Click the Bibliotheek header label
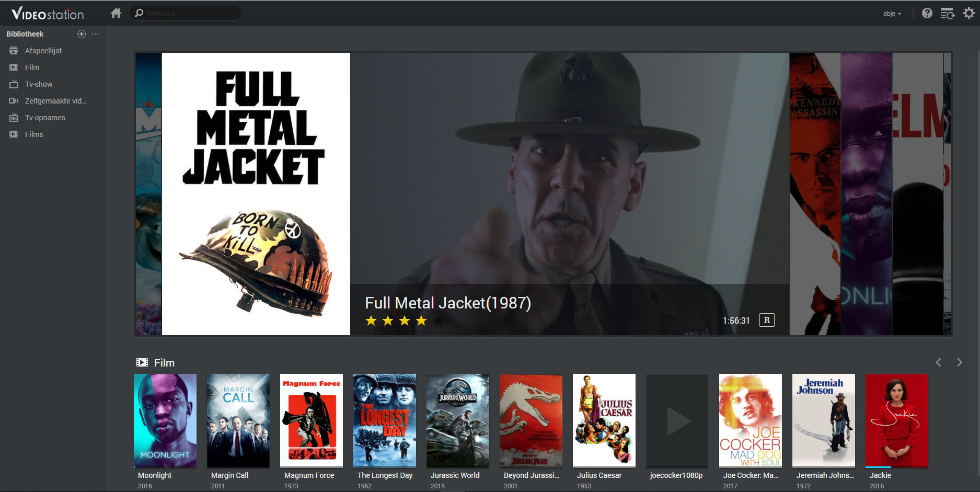 pyautogui.click(x=25, y=34)
